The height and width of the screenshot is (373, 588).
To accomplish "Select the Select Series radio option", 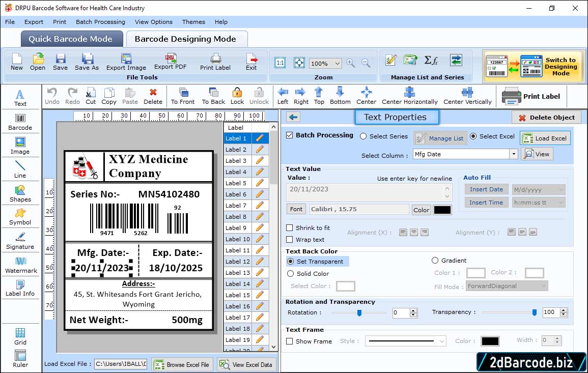I will click(363, 136).
